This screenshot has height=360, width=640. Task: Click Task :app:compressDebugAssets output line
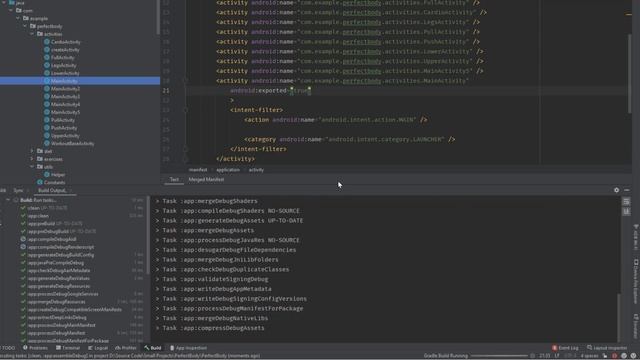213,328
